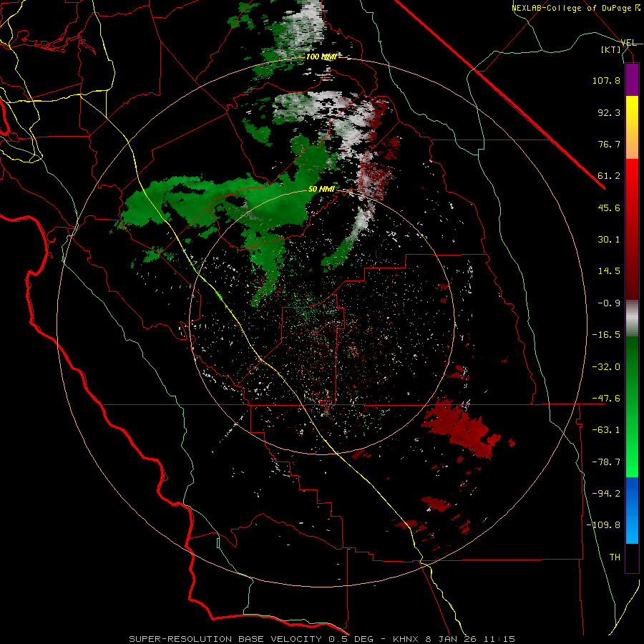This screenshot has height=644, width=644.
Task: Select the light blue color bar segment
Action: click(632, 527)
